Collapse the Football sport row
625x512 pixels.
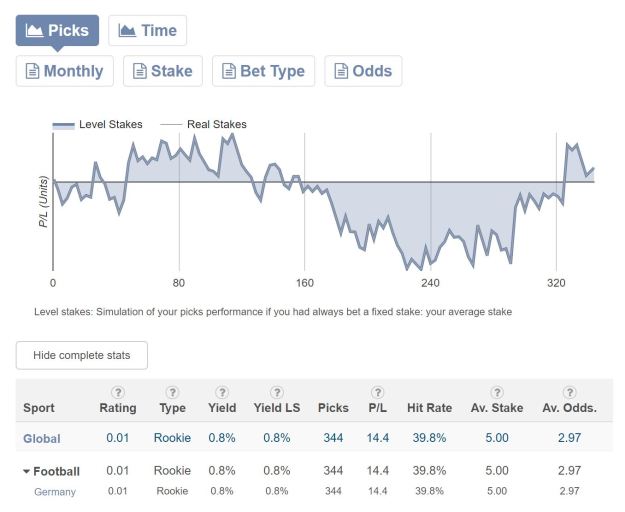[51, 471]
